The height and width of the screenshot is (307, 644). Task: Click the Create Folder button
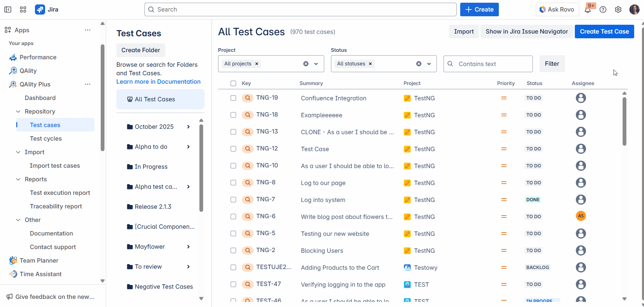(141, 50)
